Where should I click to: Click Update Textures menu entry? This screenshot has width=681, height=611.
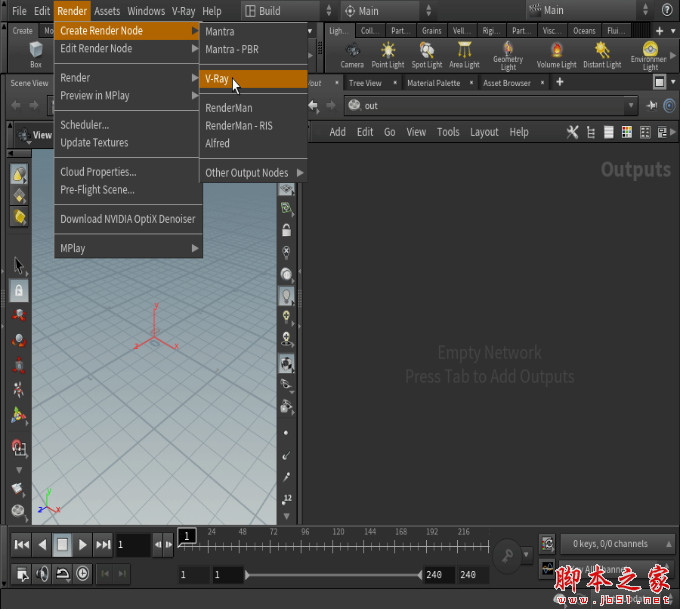(x=127, y=143)
